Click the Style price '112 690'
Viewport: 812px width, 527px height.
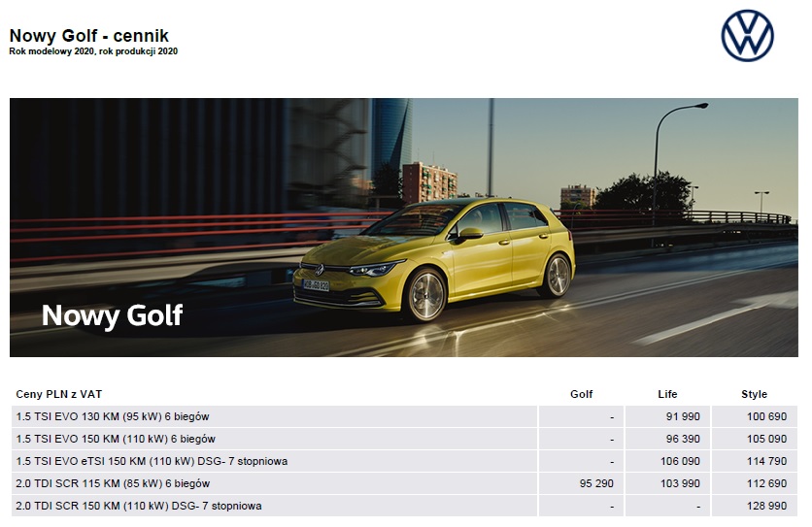[766, 483]
